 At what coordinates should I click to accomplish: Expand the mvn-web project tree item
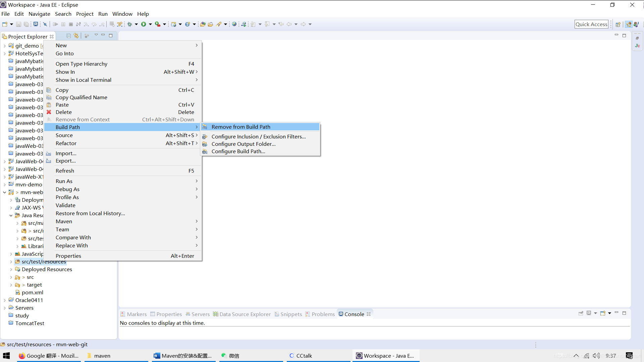click(4, 192)
